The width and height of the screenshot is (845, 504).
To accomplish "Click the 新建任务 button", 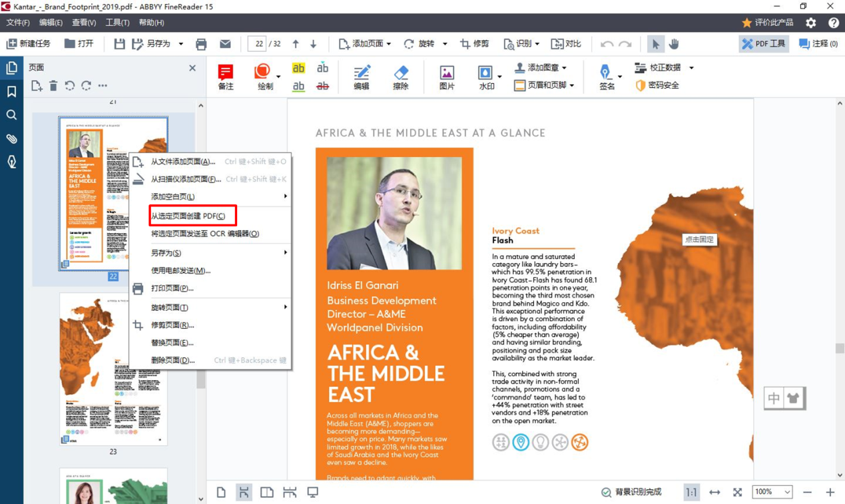I will click(28, 44).
